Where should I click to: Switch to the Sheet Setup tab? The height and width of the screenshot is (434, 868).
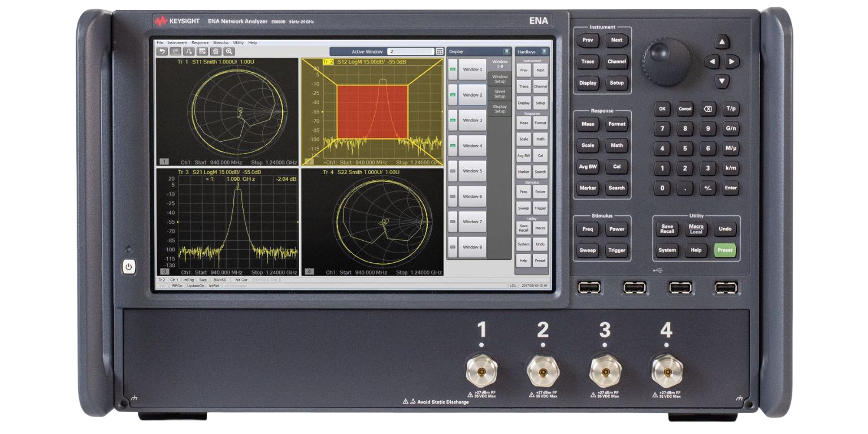pyautogui.click(x=500, y=94)
